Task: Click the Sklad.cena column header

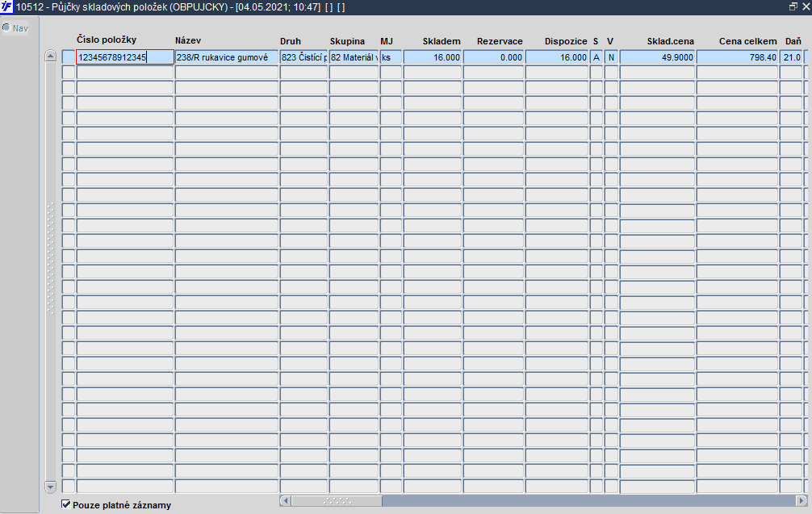Action: [x=670, y=41]
